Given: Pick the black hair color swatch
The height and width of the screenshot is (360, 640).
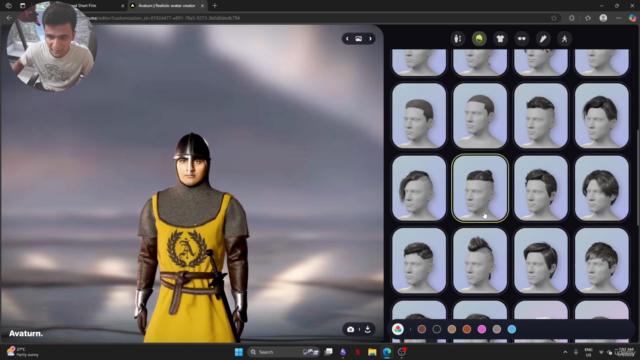Looking at the screenshot, I should click(437, 329).
